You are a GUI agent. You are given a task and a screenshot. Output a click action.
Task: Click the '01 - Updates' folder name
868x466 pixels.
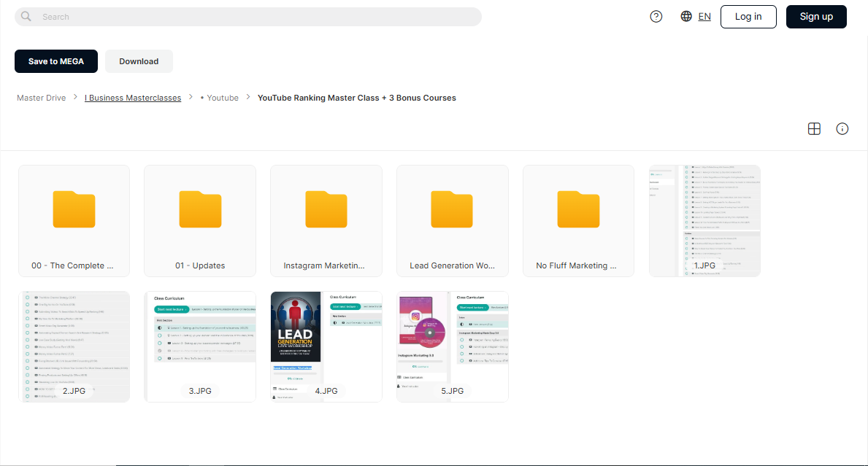click(x=200, y=265)
